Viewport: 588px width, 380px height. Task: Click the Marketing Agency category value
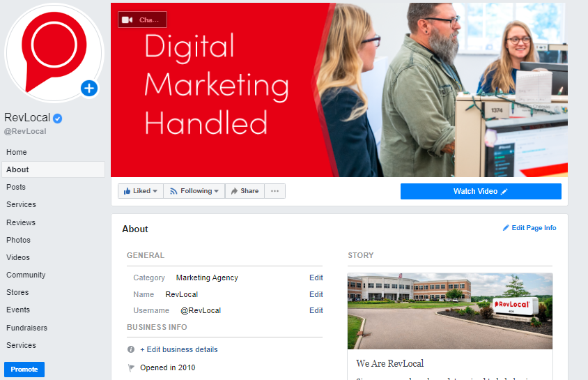(x=207, y=278)
